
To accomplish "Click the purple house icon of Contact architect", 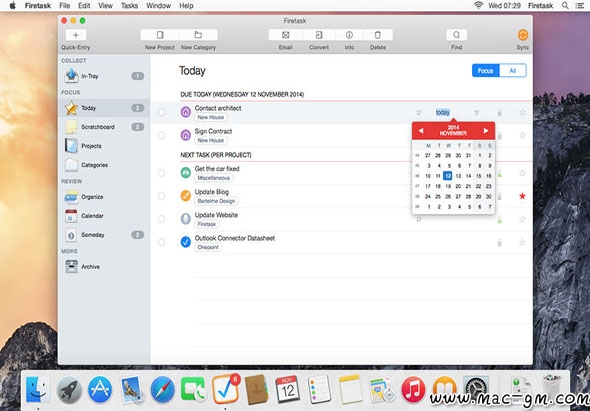I will point(186,112).
